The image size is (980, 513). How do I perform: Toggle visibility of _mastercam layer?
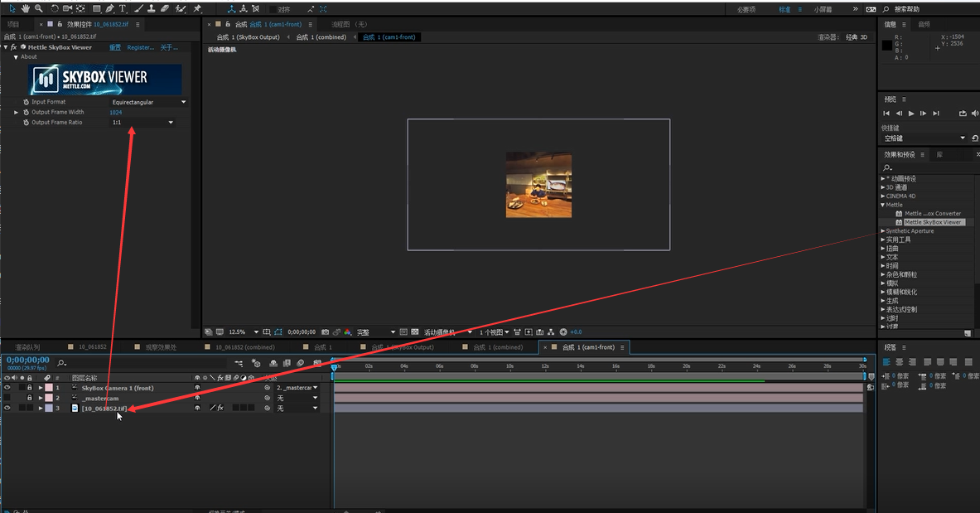[7, 398]
